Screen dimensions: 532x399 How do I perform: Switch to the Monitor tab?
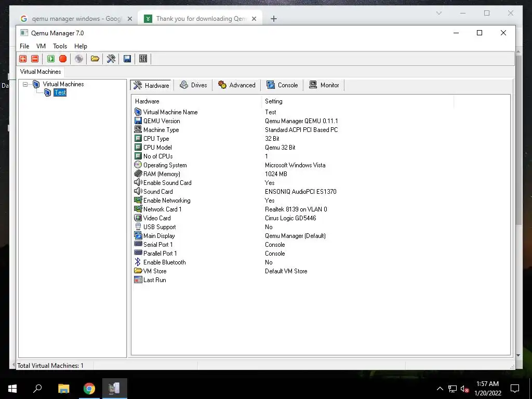tap(324, 85)
